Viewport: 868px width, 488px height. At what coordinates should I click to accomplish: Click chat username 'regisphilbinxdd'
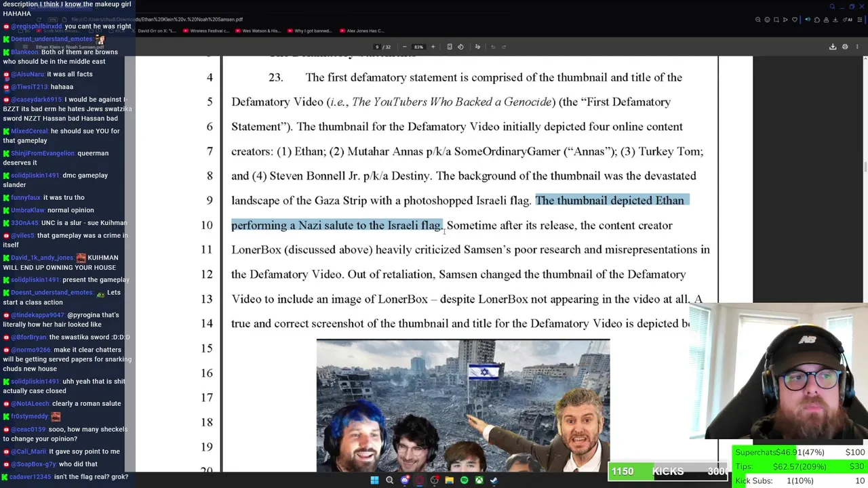coord(37,26)
